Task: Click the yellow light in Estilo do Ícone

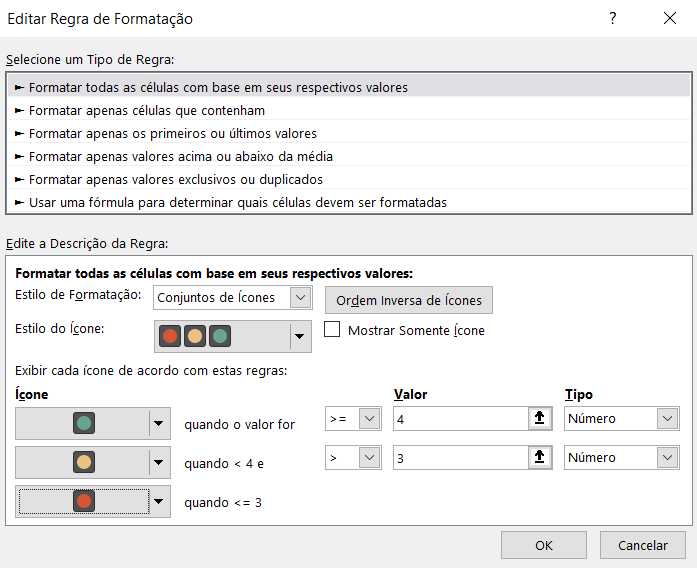Action: click(x=195, y=336)
